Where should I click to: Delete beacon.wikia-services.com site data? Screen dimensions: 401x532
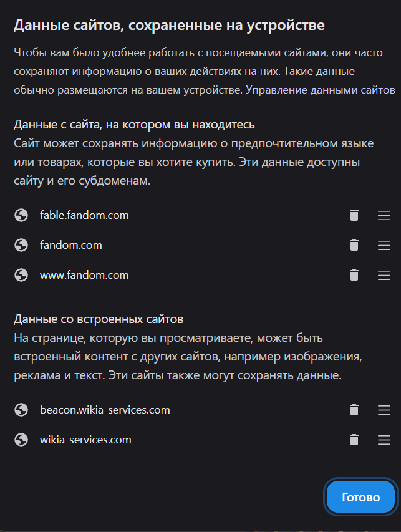click(354, 410)
